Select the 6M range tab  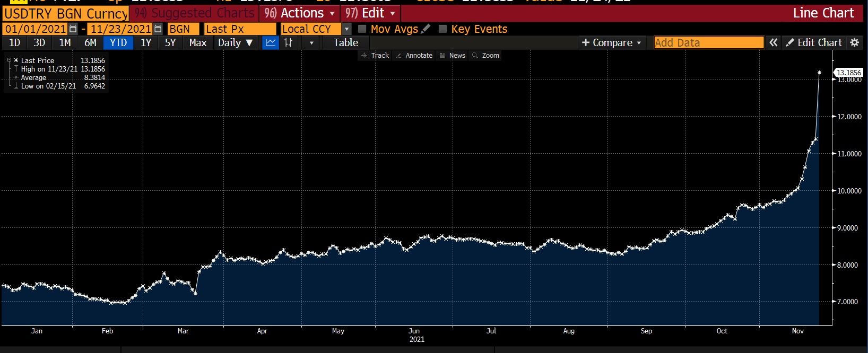(90, 43)
